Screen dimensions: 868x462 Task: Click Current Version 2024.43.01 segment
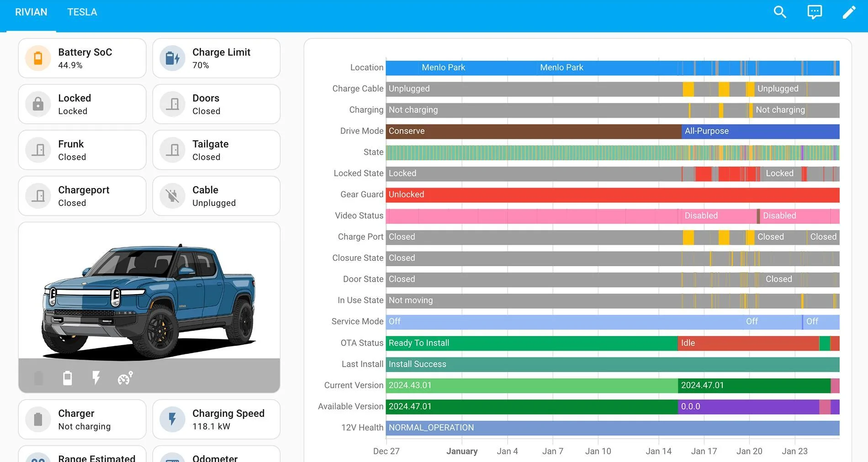[x=532, y=386]
